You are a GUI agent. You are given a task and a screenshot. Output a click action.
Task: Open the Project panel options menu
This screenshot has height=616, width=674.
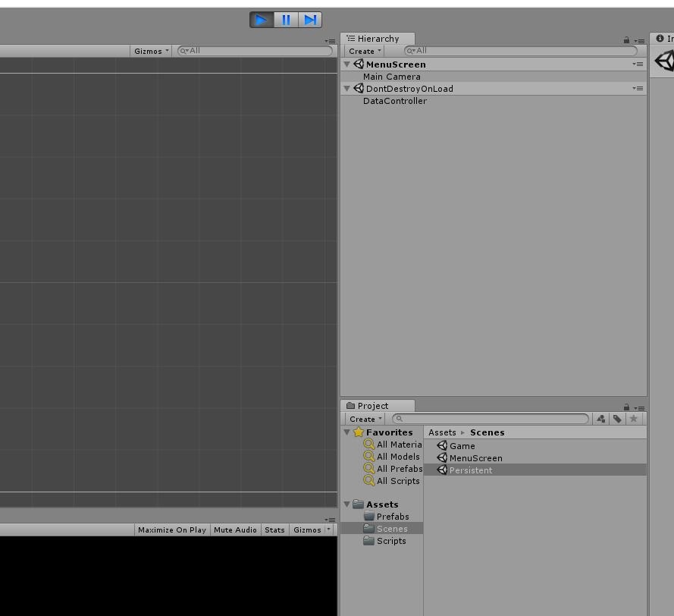point(639,408)
